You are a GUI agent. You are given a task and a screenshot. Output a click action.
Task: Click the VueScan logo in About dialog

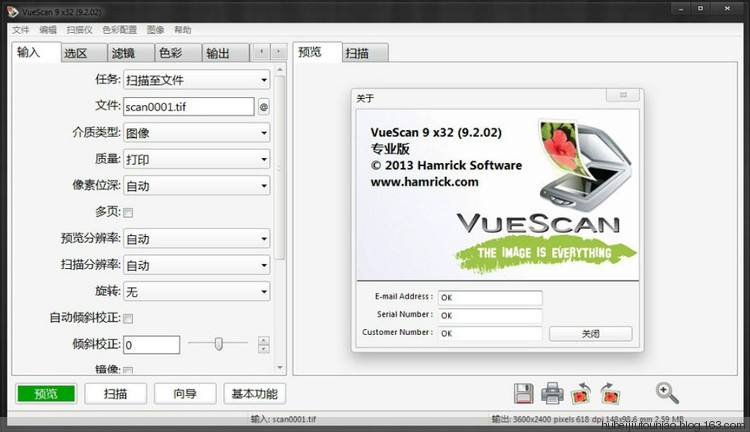point(538,224)
